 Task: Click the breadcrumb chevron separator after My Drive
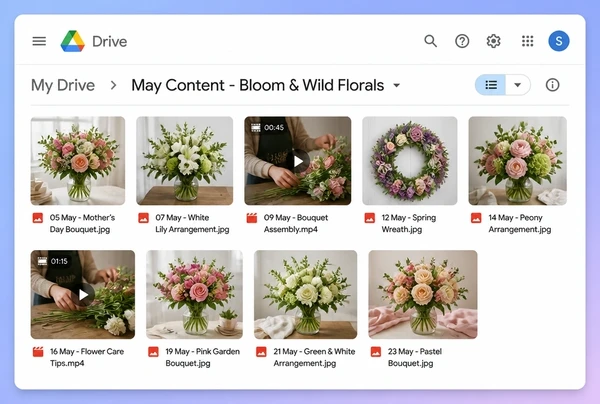tap(113, 85)
